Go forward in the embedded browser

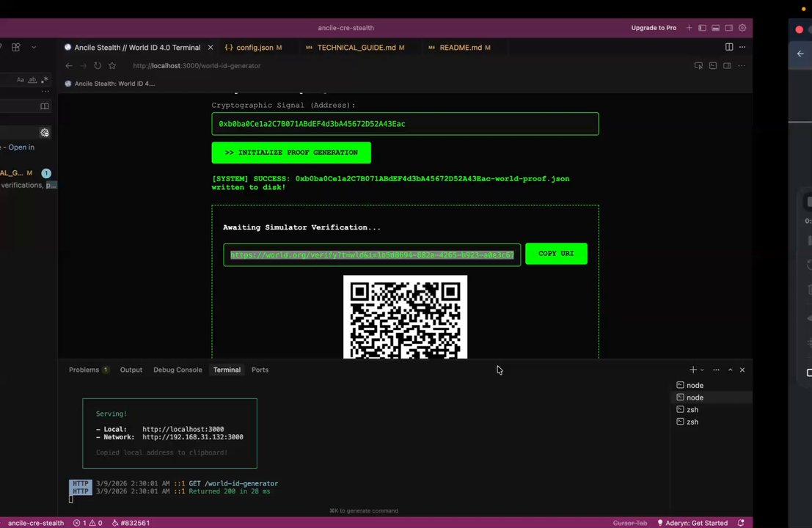pyautogui.click(x=84, y=66)
